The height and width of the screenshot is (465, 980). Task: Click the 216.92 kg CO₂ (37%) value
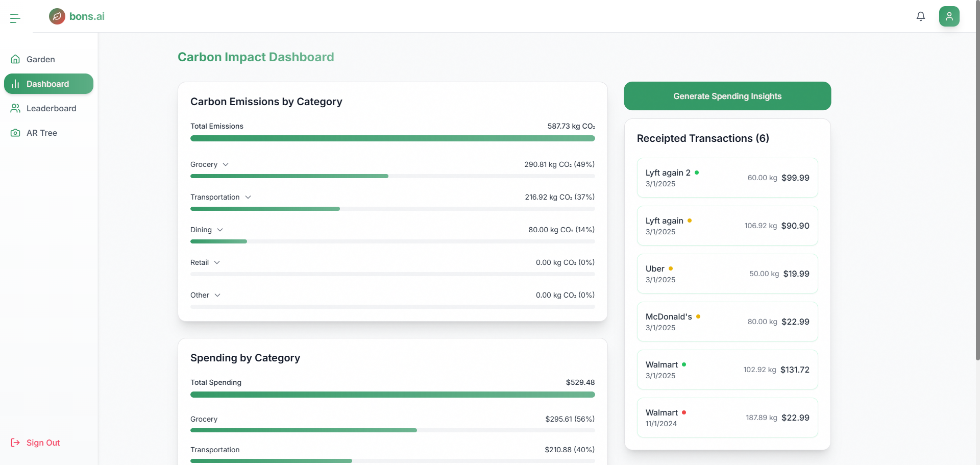point(560,197)
